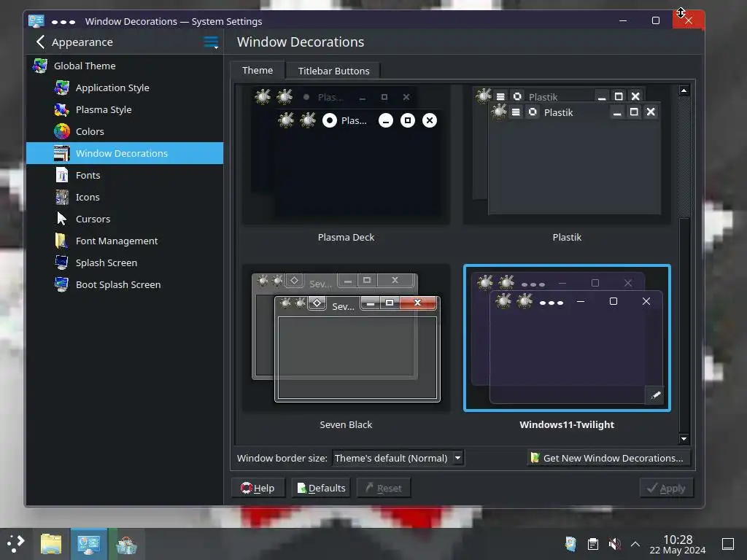Click the theme list scroll down arrow
The height and width of the screenshot is (560, 747).
pos(684,438)
